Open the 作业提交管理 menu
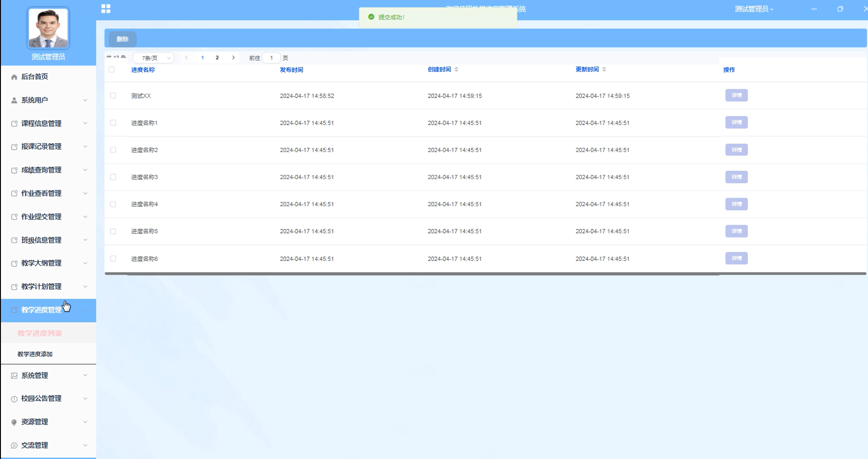Screen dimensions: 868x459 tap(48, 217)
